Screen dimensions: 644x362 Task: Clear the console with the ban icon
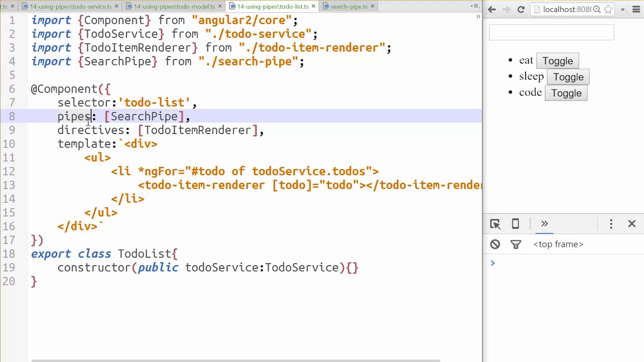495,244
